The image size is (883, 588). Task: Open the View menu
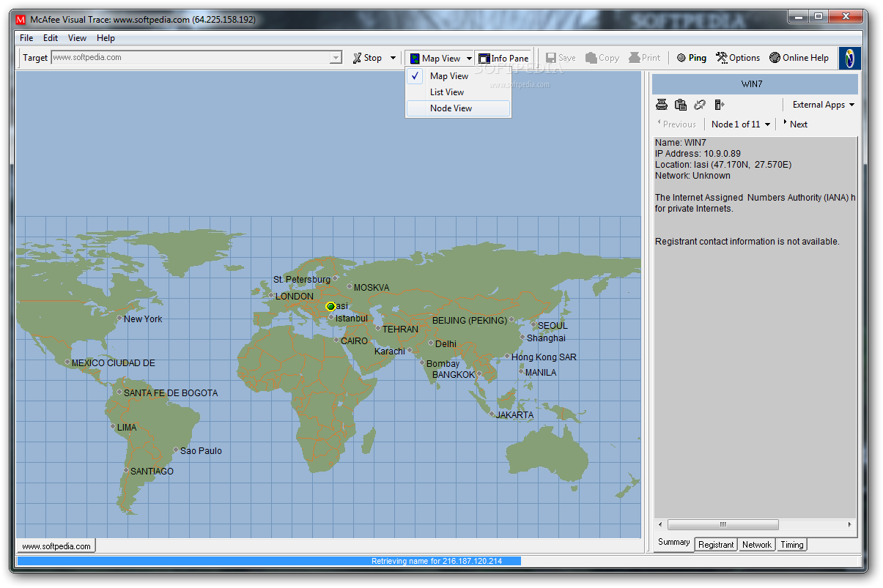(x=77, y=38)
